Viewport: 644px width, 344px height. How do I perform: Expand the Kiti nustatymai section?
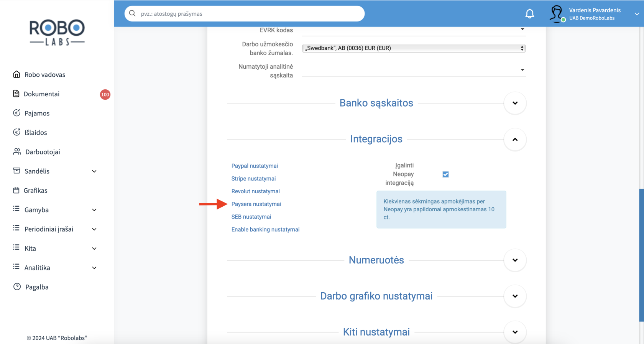pyautogui.click(x=515, y=332)
